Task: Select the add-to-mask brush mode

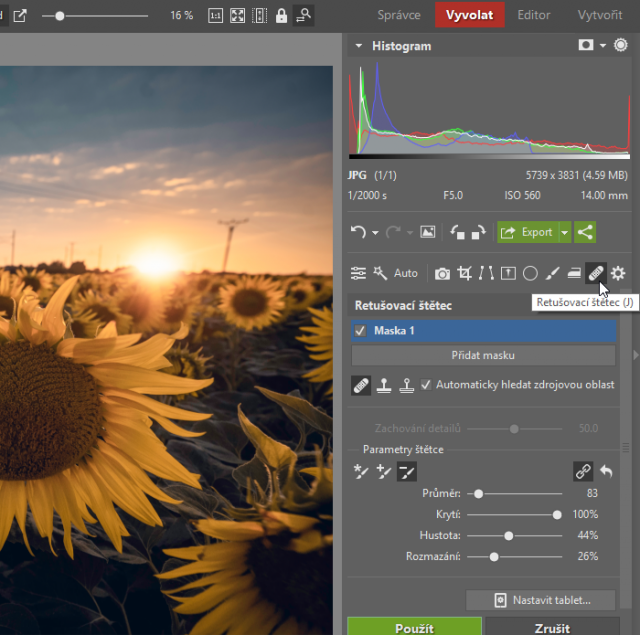Action: click(x=384, y=472)
